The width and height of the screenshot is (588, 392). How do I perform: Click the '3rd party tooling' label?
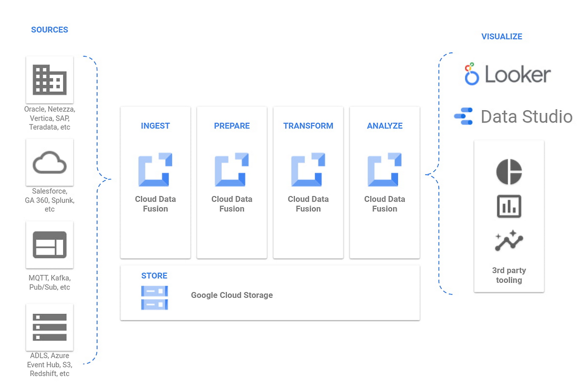pyautogui.click(x=509, y=275)
